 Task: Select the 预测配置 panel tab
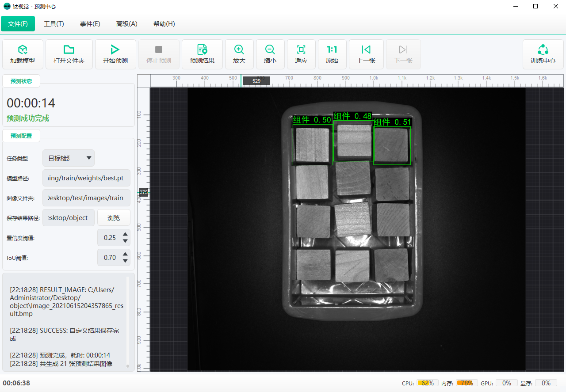21,136
